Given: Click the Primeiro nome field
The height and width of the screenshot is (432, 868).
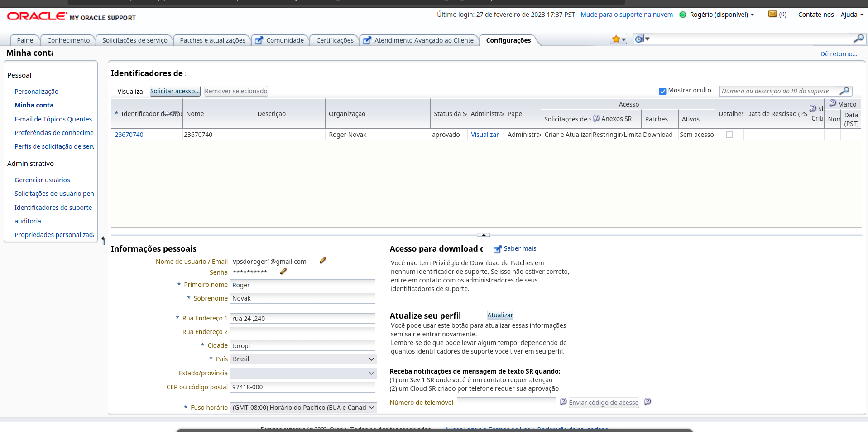Looking at the screenshot, I should click(303, 285).
